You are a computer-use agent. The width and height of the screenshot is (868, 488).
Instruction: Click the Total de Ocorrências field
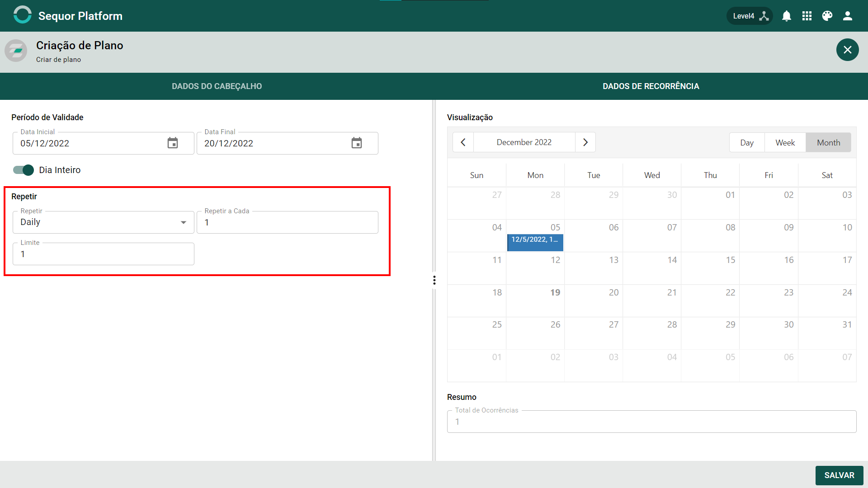click(651, 422)
